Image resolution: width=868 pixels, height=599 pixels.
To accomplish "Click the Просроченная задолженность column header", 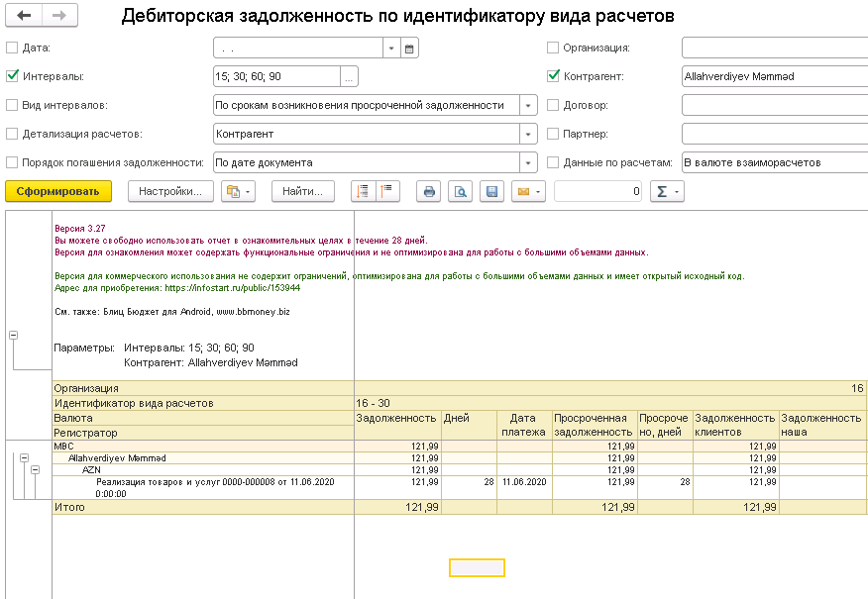I will tap(595, 426).
